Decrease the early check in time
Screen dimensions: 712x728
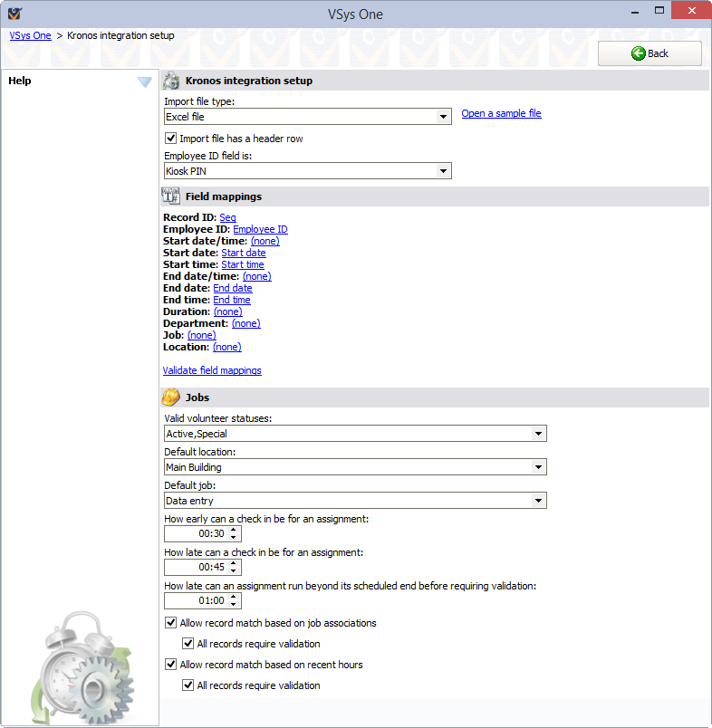(234, 538)
